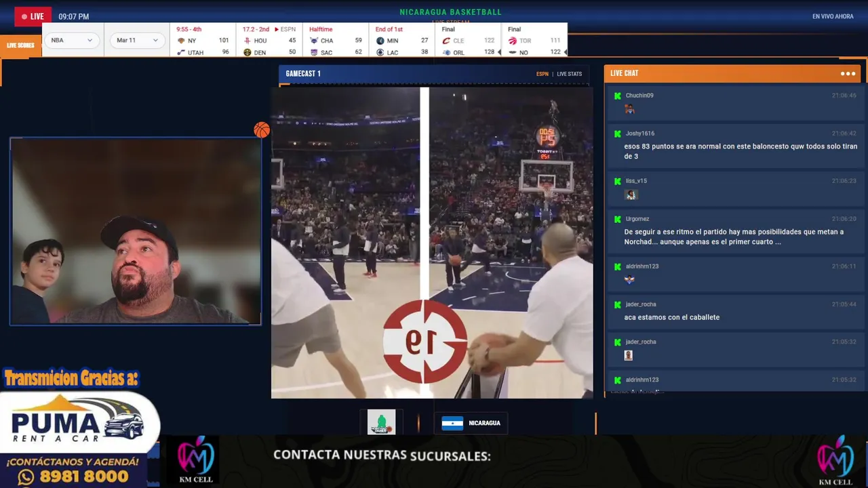
Task: Click the Nuggets logo next to DEN
Action: click(247, 52)
